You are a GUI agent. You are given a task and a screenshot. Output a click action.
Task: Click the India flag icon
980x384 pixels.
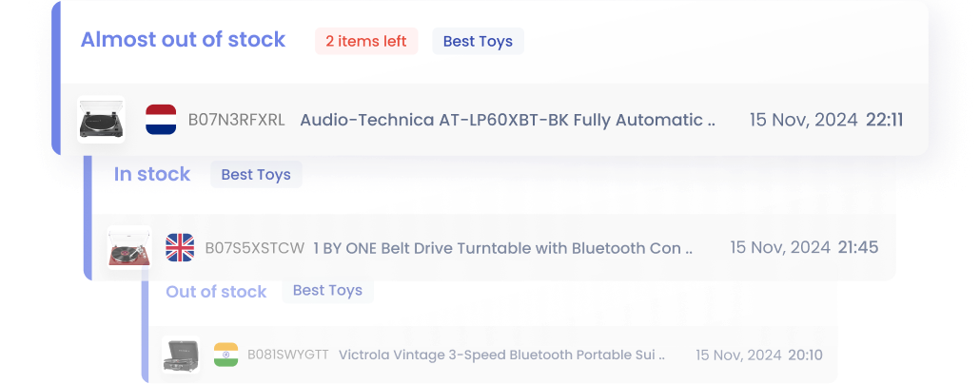(226, 355)
